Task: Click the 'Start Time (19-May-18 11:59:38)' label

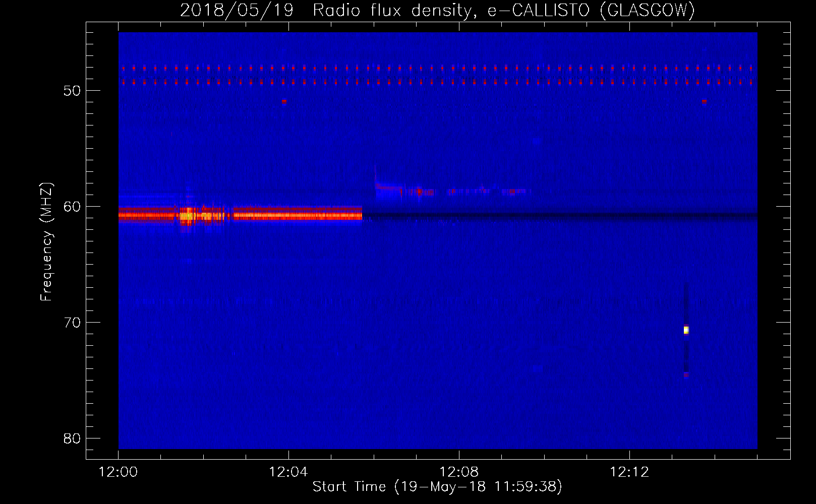Action: click(x=437, y=487)
